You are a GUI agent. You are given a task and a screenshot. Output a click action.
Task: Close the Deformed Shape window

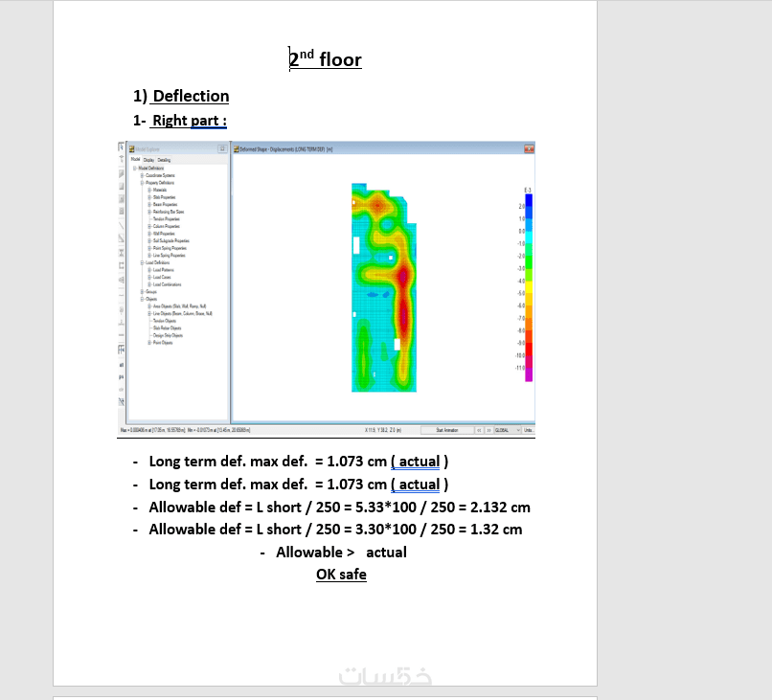(x=530, y=148)
